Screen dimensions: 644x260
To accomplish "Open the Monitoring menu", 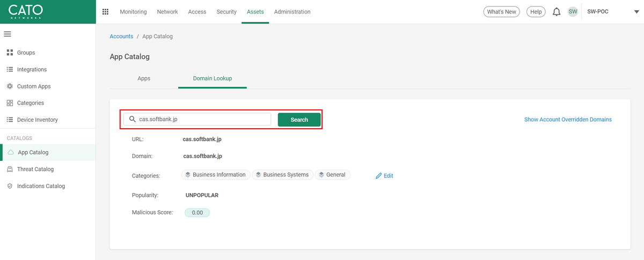I will 133,12.
